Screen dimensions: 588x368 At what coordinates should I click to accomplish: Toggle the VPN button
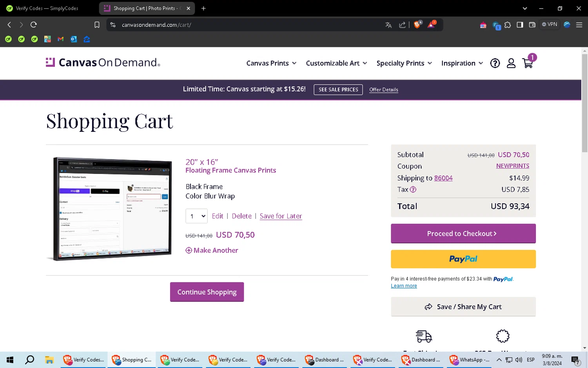point(550,24)
